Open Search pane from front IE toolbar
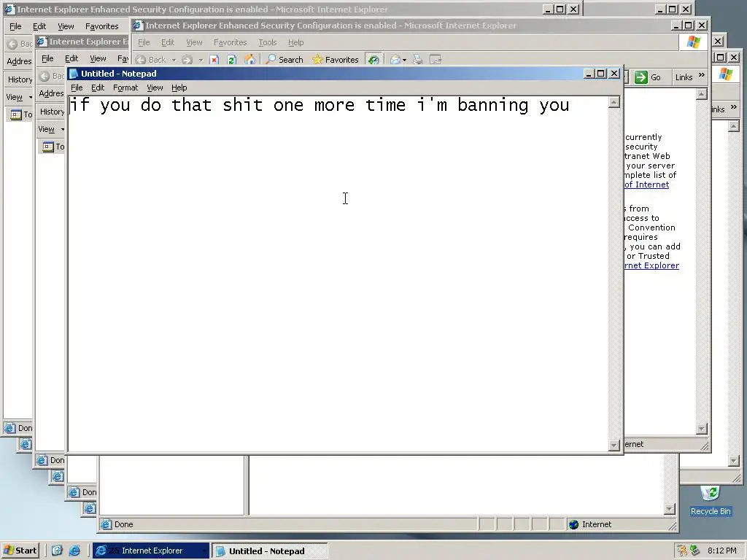The height and width of the screenshot is (560, 747). [x=285, y=60]
